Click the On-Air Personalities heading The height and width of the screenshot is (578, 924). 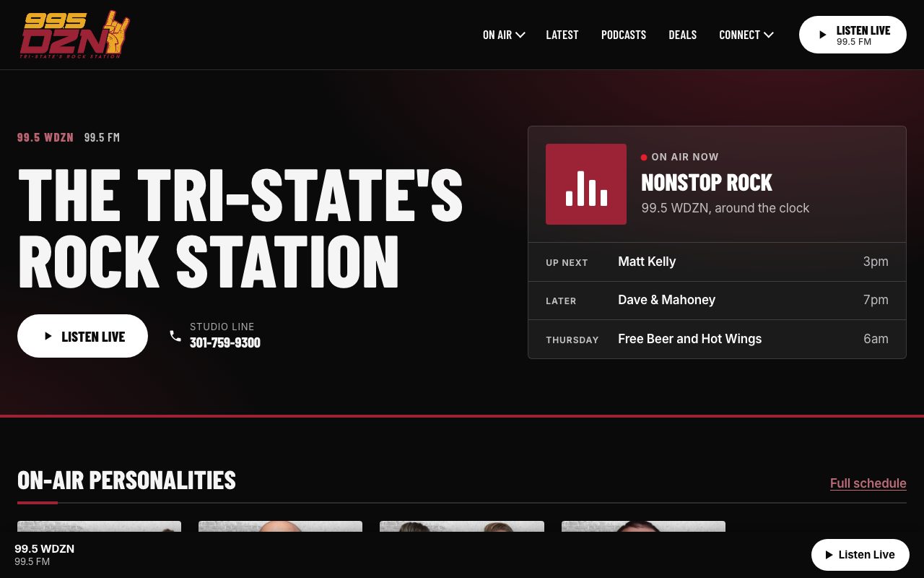[126, 480]
